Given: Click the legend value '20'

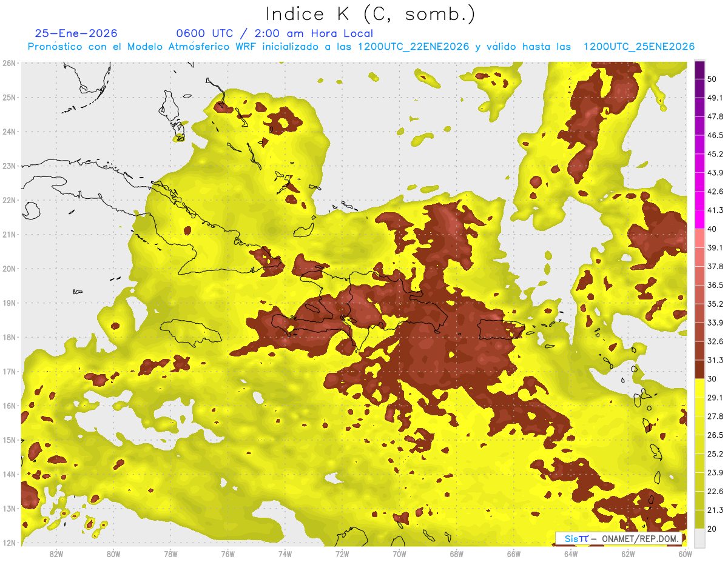Looking at the screenshot, I should coord(712,529).
